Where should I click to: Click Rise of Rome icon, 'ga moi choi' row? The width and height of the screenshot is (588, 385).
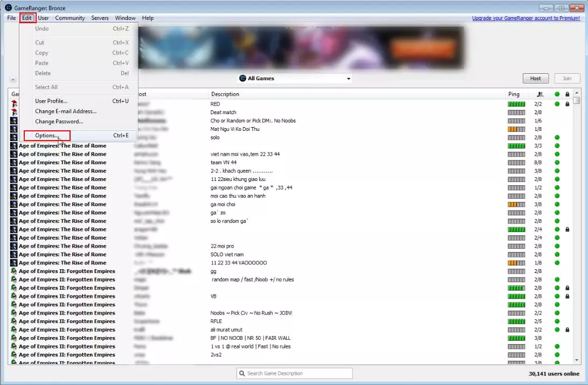coord(14,204)
